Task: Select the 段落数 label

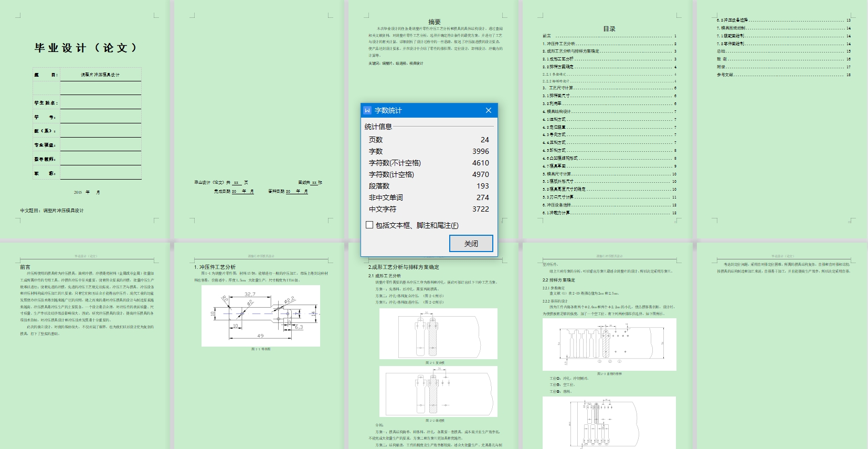Action: click(379, 186)
